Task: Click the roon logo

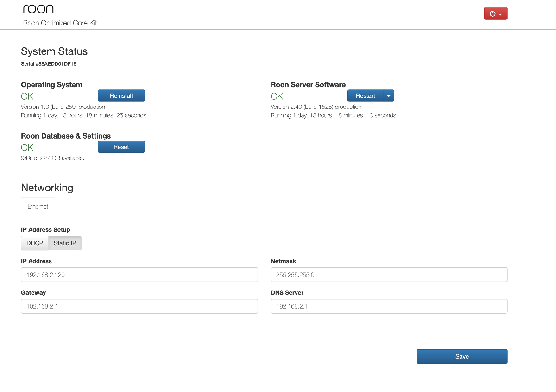Action: (38, 9)
